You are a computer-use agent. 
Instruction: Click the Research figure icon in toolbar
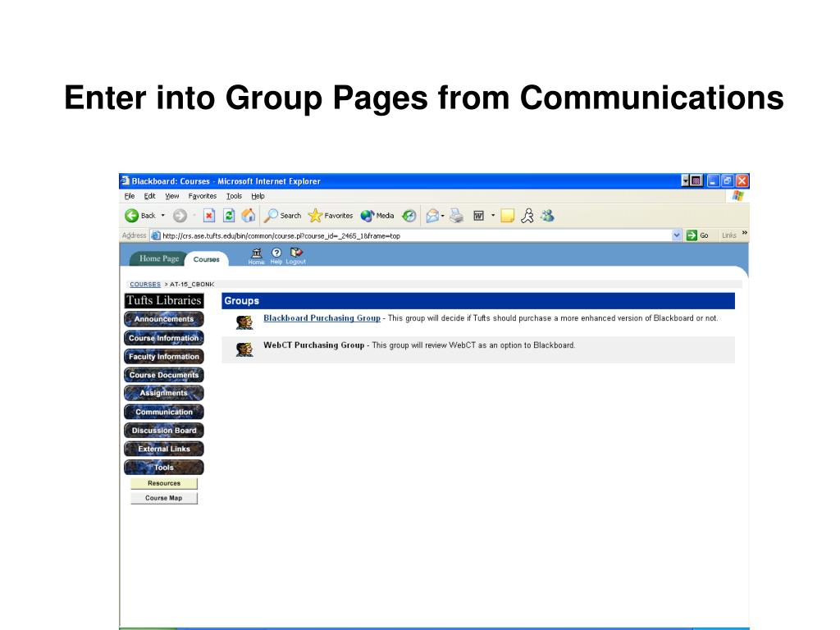(527, 216)
